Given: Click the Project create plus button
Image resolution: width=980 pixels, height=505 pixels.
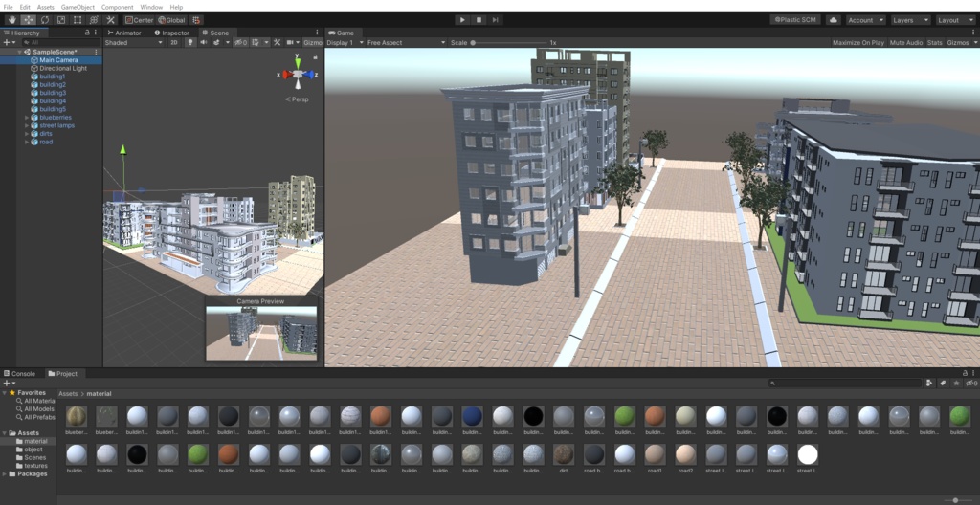Looking at the screenshot, I should tap(9, 384).
